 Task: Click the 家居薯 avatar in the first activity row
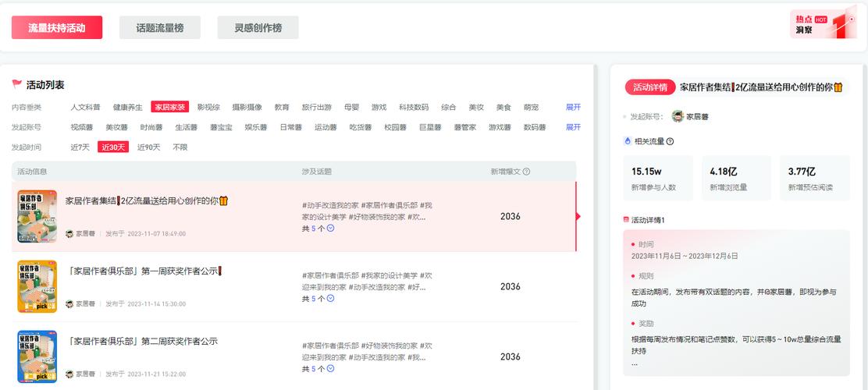pyautogui.click(x=69, y=233)
